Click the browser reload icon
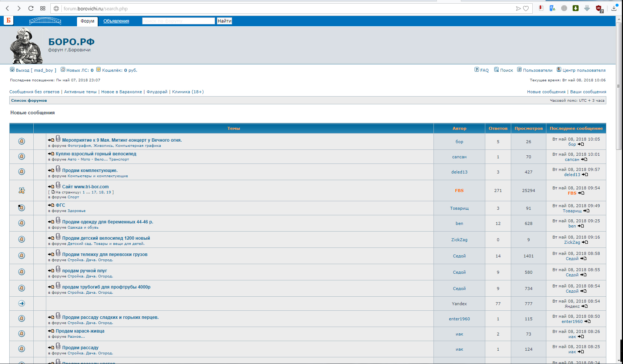This screenshot has width=623, height=364. click(x=31, y=8)
